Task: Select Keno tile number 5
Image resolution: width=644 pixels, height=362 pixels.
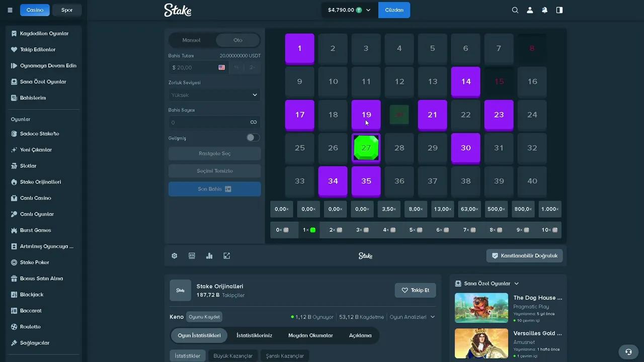Action: (433, 49)
